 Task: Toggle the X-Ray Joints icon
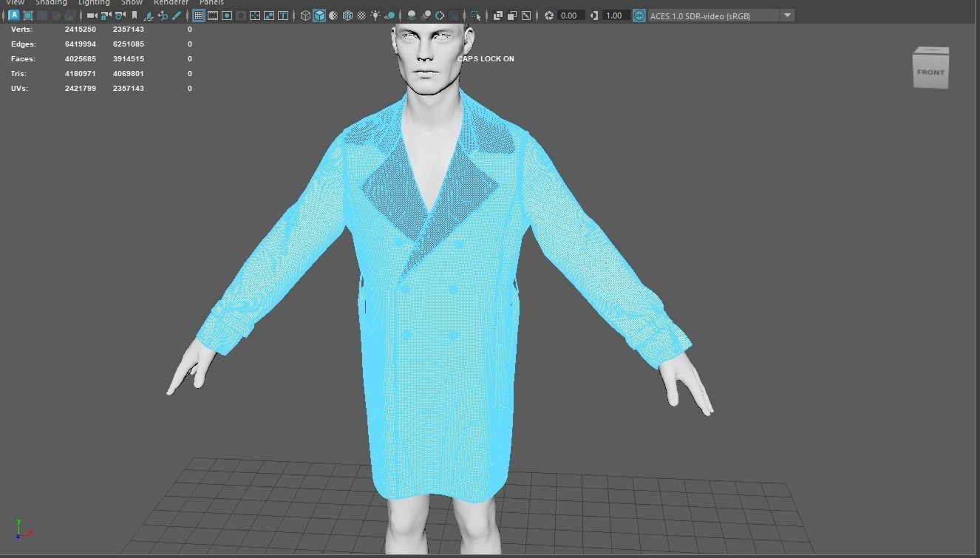click(526, 16)
